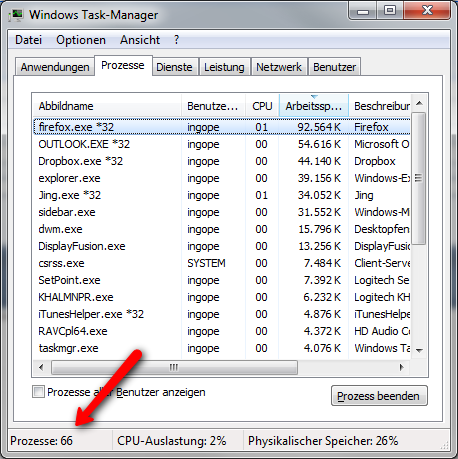The width and height of the screenshot is (458, 459).
Task: Click the 31.552 K memory value
Action: [319, 212]
